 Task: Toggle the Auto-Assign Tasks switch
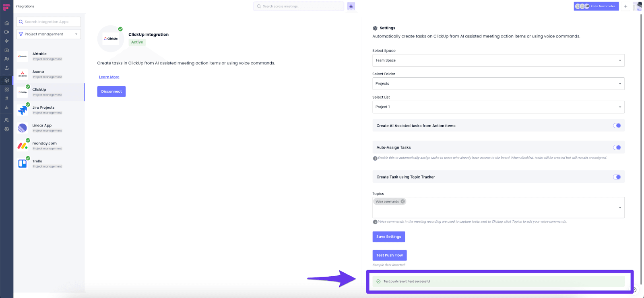click(x=617, y=147)
